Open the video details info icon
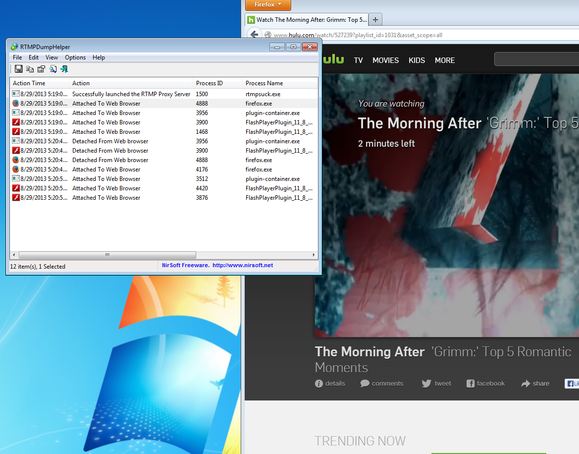The image size is (579, 454). point(319,383)
